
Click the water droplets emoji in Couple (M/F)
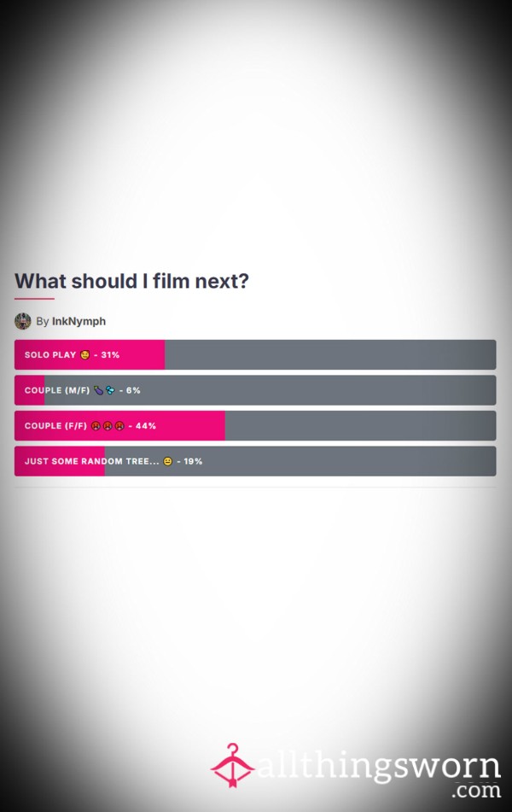tap(110, 390)
